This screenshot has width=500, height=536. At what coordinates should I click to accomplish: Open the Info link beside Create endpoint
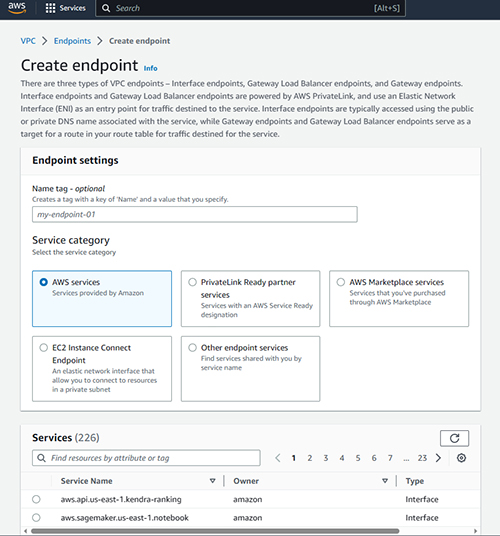tap(150, 68)
